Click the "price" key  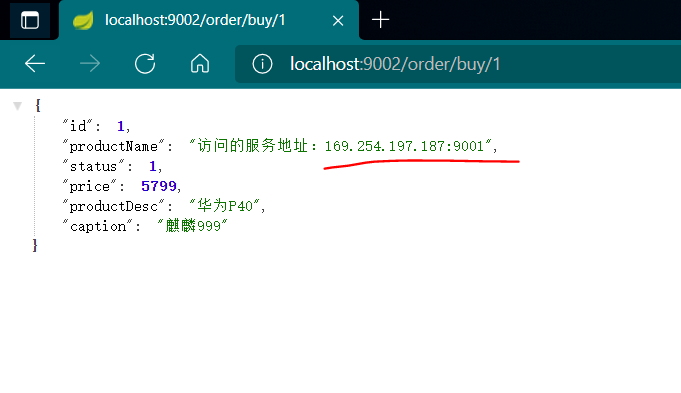coord(89,186)
